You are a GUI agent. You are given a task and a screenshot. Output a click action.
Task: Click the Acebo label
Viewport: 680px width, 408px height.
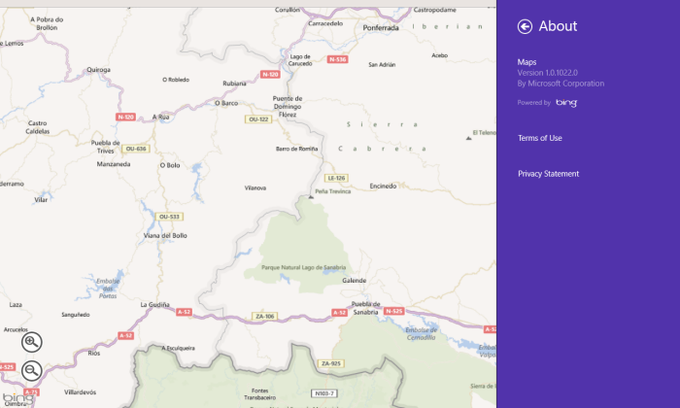tap(440, 55)
